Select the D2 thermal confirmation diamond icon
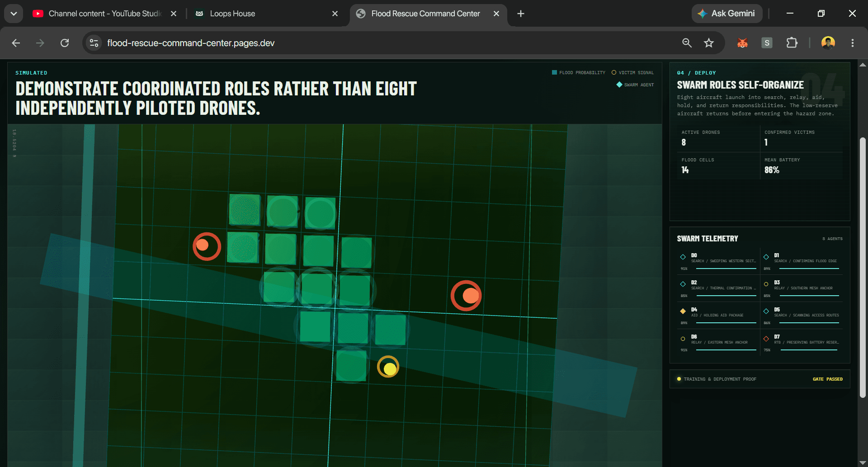The image size is (868, 467). click(x=683, y=284)
